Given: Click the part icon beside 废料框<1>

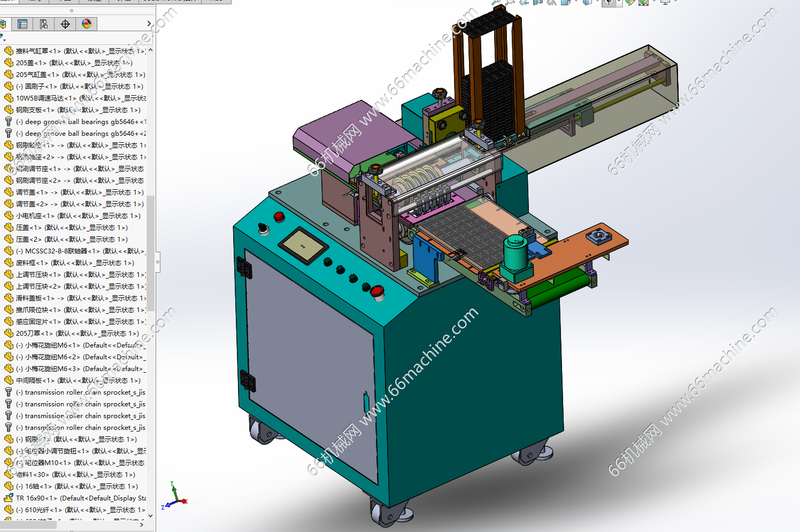Looking at the screenshot, I should [9, 263].
